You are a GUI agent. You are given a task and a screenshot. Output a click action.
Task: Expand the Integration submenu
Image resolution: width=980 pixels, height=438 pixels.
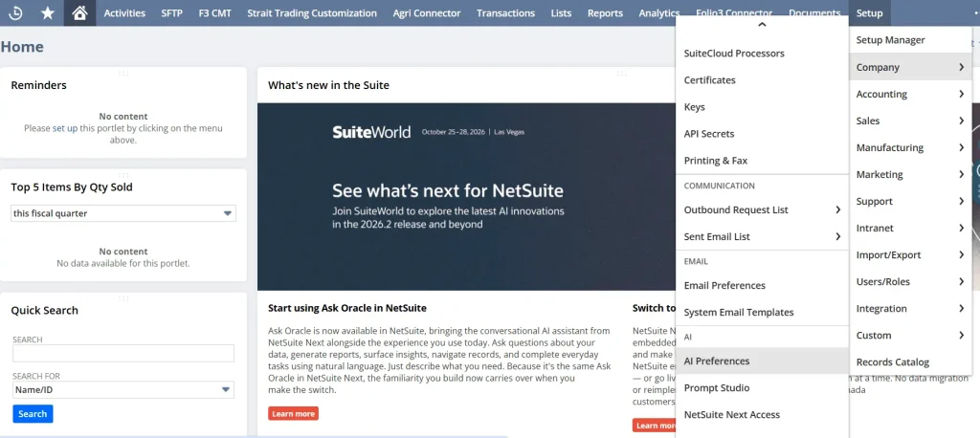tap(910, 309)
